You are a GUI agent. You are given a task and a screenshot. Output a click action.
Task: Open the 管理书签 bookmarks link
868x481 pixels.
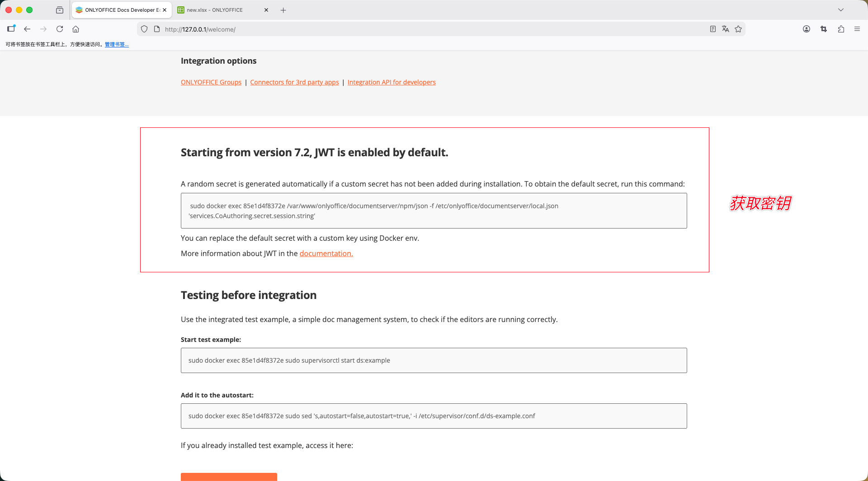tap(117, 44)
